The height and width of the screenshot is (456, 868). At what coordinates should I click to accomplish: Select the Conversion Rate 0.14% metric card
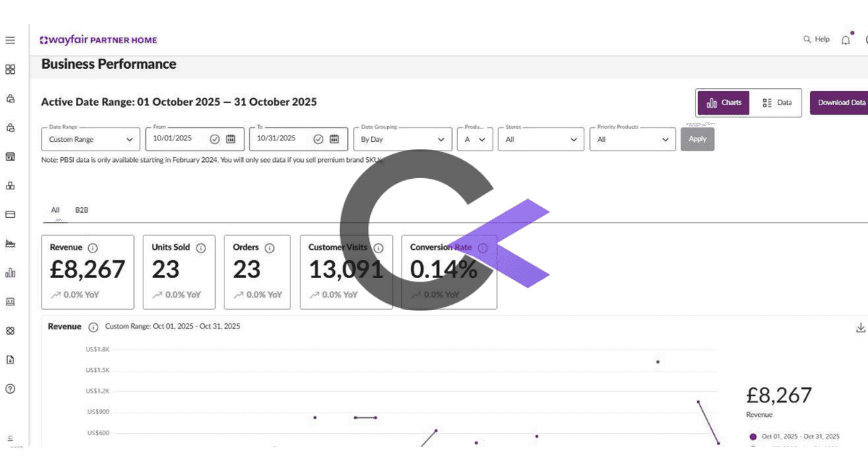(449, 272)
